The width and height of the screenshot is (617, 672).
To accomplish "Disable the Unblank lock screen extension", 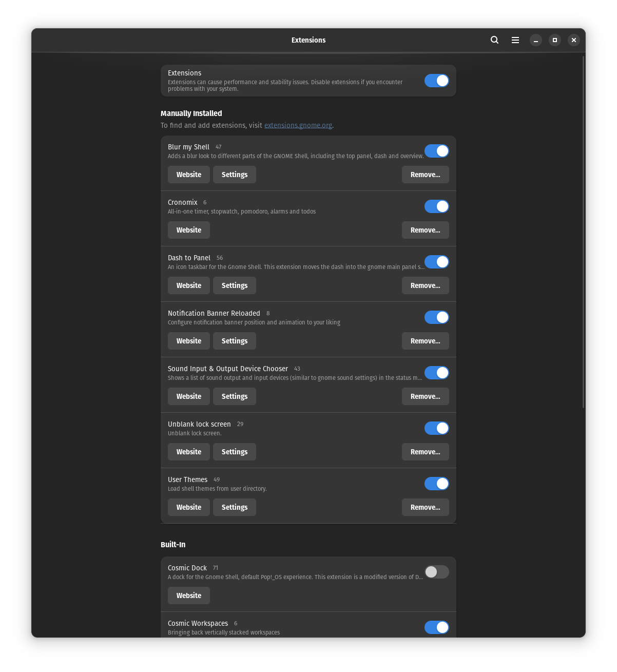I will [436, 428].
